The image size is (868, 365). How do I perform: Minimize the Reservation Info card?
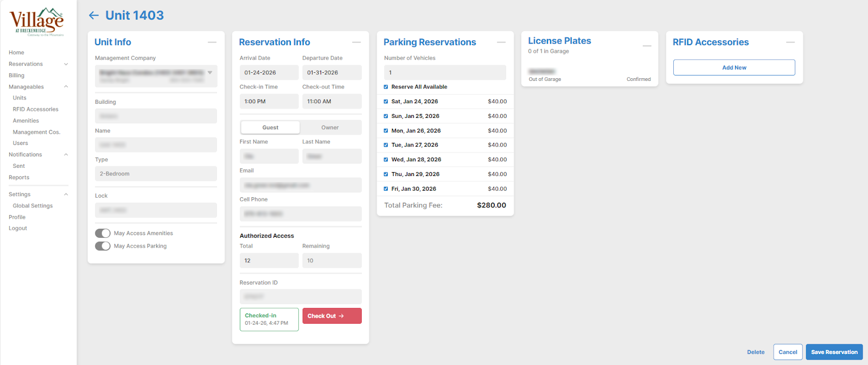pos(356,42)
